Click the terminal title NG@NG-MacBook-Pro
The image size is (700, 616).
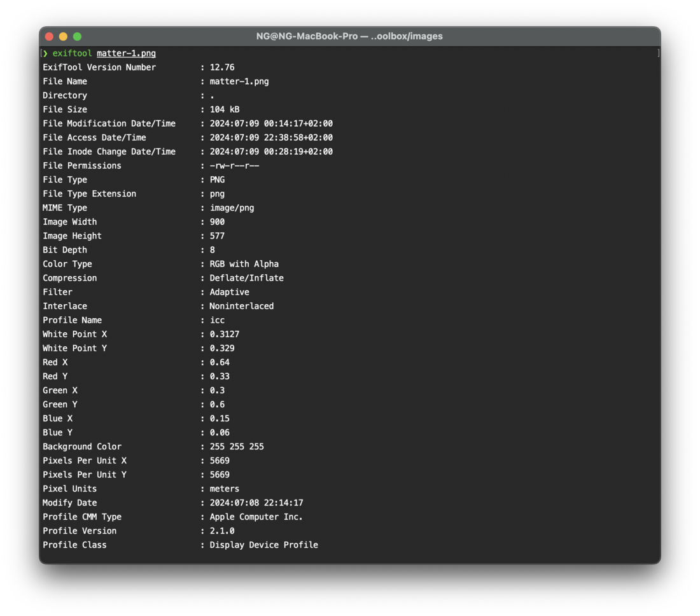307,36
